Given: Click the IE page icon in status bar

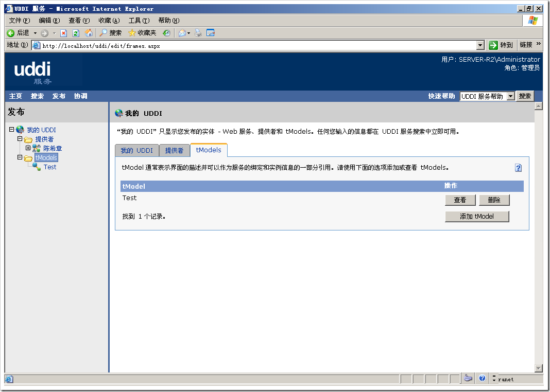Looking at the screenshot, I should (x=9, y=379).
